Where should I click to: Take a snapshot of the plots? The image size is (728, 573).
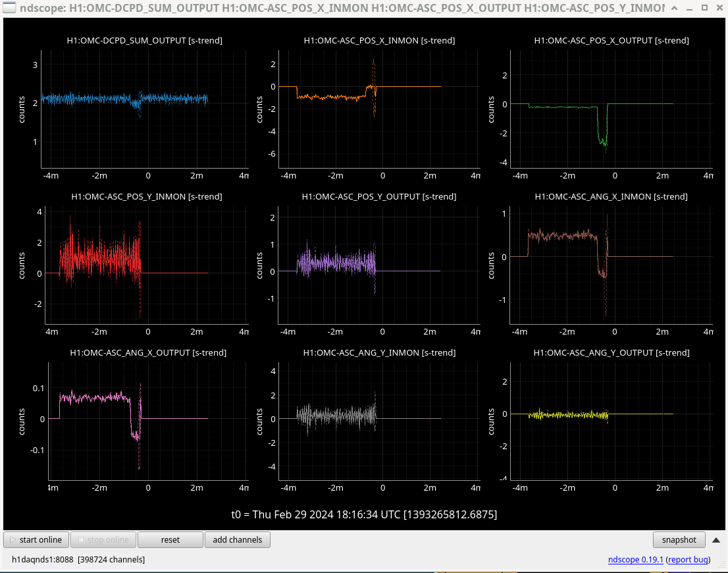679,540
